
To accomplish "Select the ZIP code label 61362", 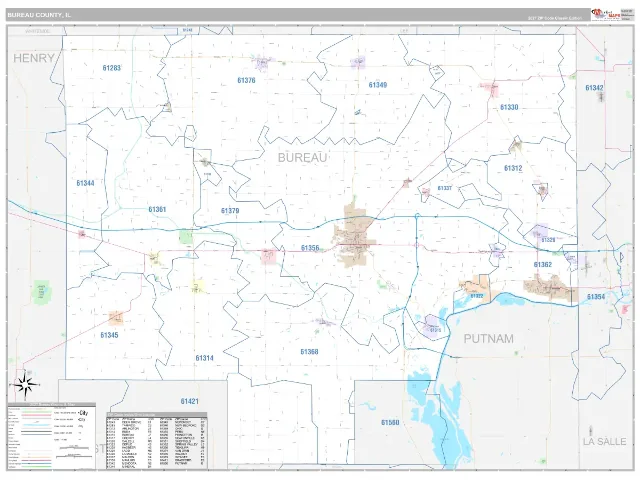I will [542, 264].
